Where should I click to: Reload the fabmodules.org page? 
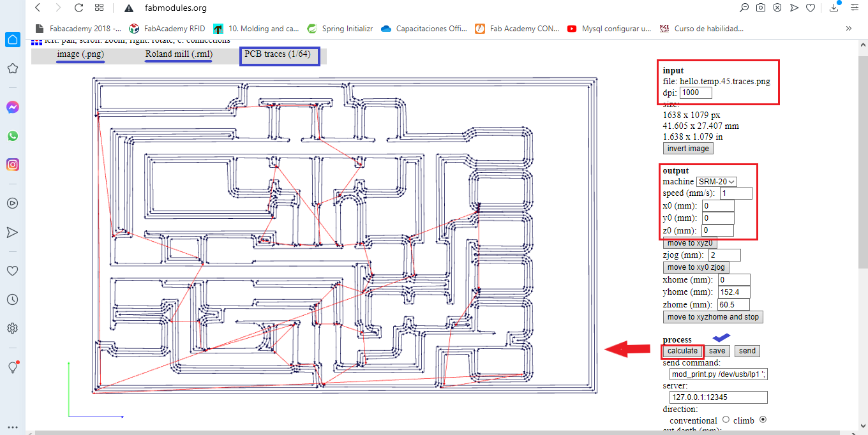tap(79, 8)
